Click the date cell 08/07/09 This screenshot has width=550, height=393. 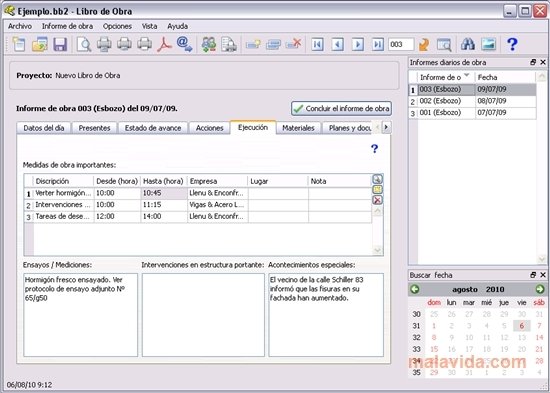click(505, 101)
